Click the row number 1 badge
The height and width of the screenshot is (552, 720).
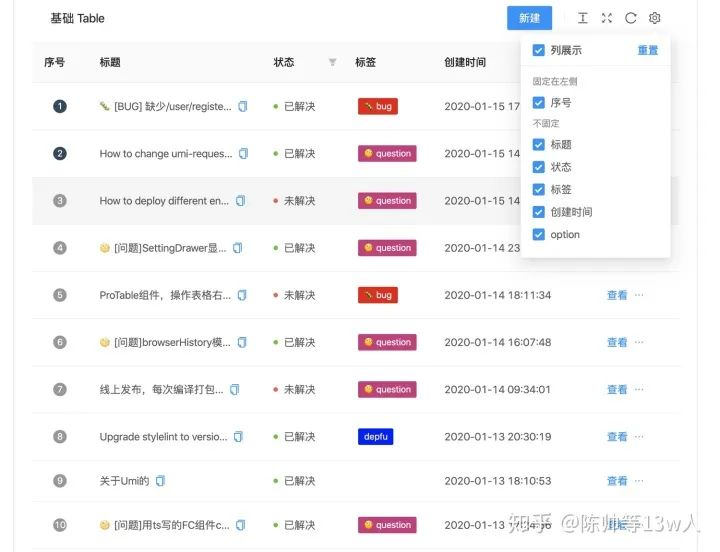pyautogui.click(x=60, y=107)
